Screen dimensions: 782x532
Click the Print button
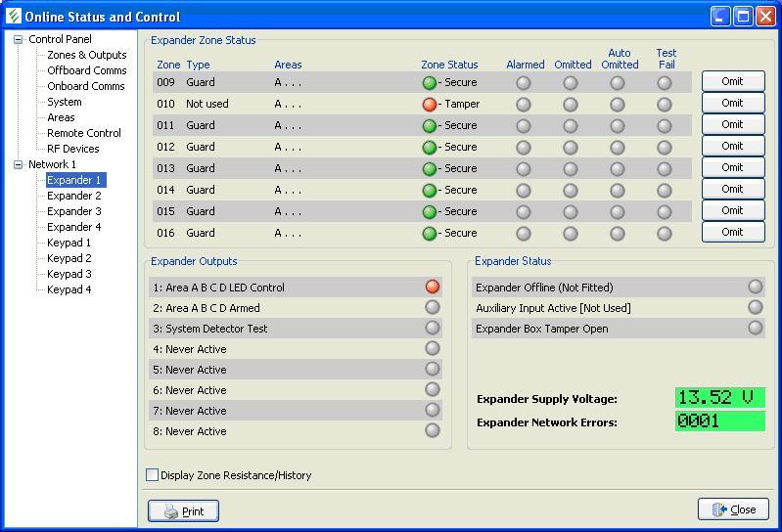point(183,510)
